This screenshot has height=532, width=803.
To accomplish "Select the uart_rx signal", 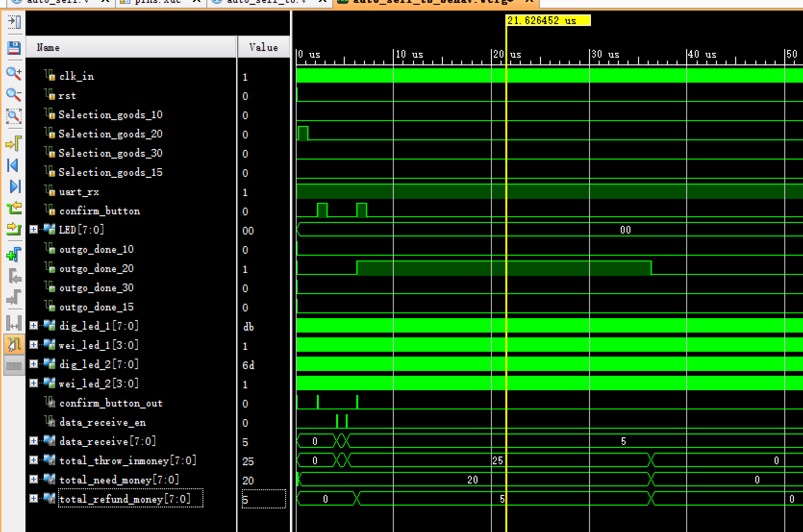I will click(x=79, y=192).
